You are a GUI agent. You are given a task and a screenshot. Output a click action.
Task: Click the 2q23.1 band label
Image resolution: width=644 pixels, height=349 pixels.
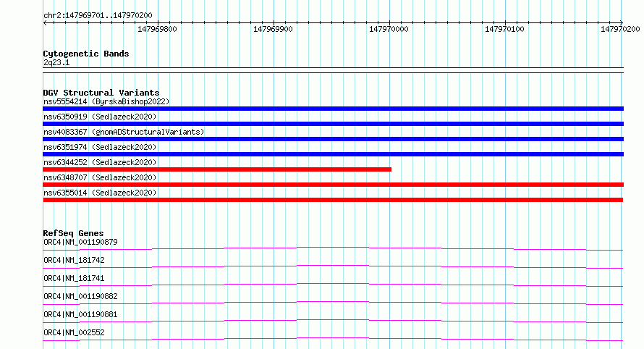pos(56,62)
